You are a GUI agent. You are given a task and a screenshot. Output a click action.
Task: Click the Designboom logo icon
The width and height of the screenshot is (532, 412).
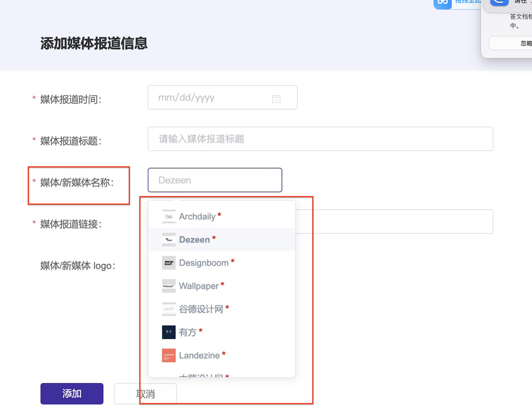pyautogui.click(x=169, y=263)
